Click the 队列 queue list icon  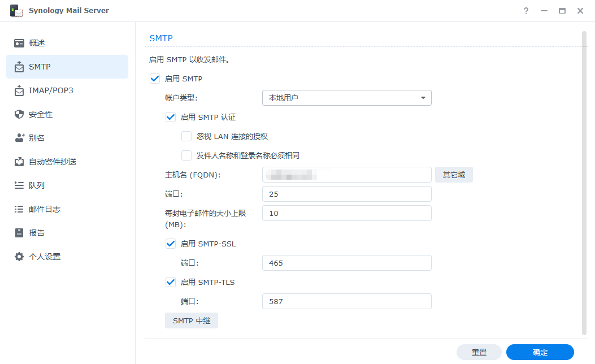click(x=19, y=185)
